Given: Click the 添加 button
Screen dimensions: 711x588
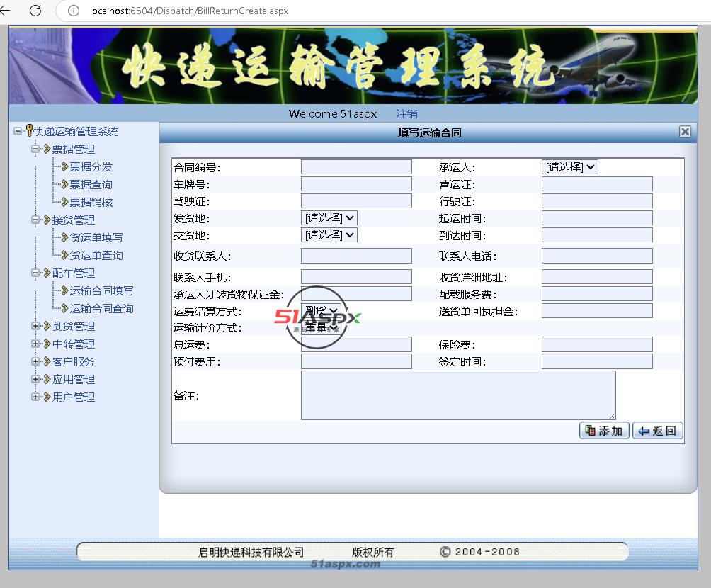Looking at the screenshot, I should [604, 431].
